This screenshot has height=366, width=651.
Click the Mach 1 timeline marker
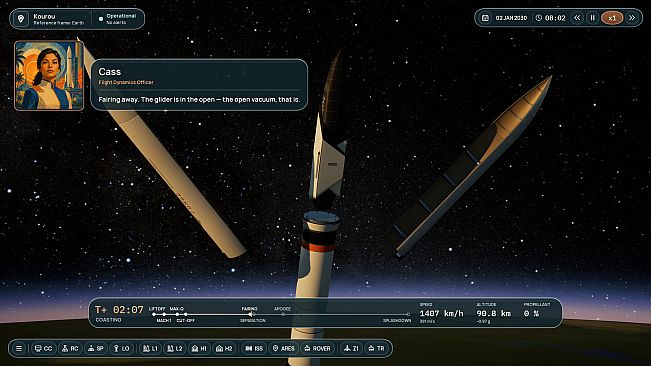click(164, 315)
